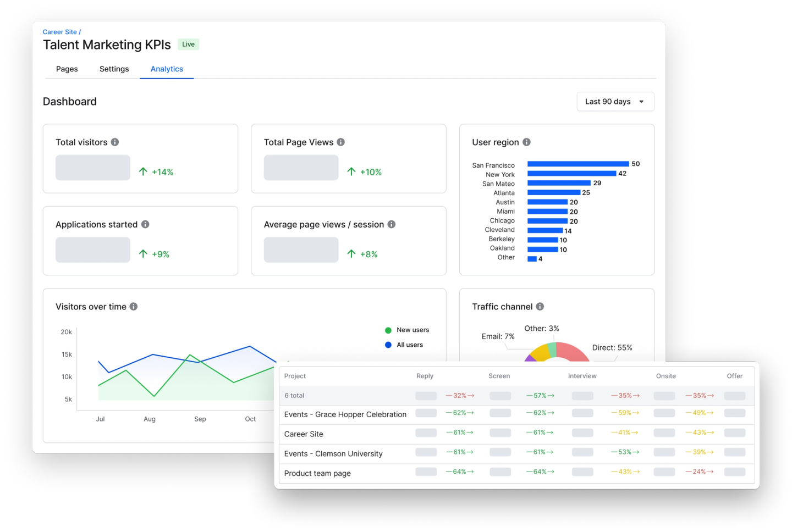Click the San Mateo region bar

559,183
